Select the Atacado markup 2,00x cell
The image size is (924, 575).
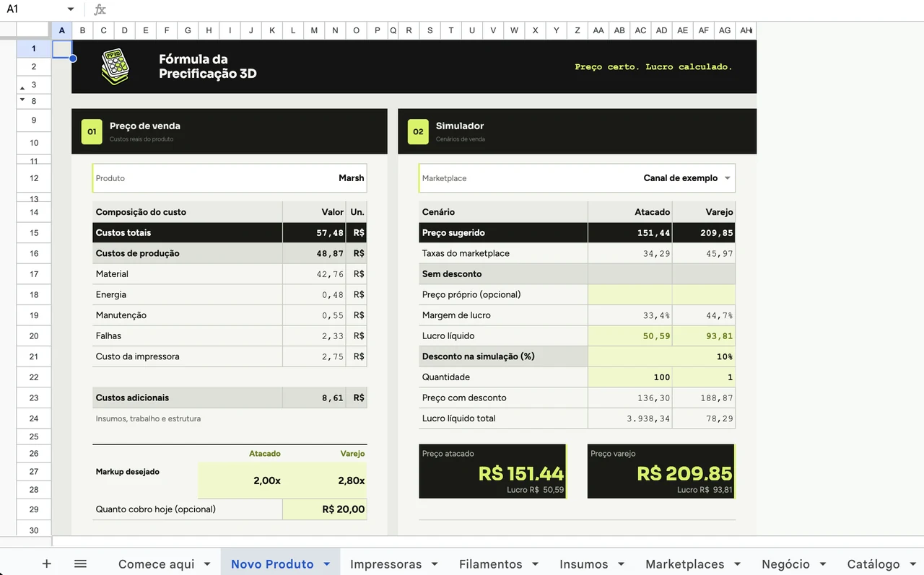pyautogui.click(x=240, y=480)
